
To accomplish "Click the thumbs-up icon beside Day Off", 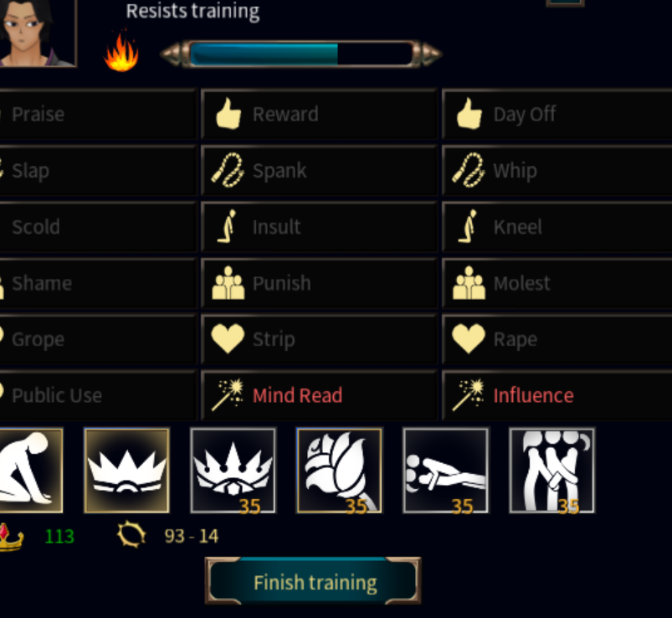I will [x=469, y=114].
